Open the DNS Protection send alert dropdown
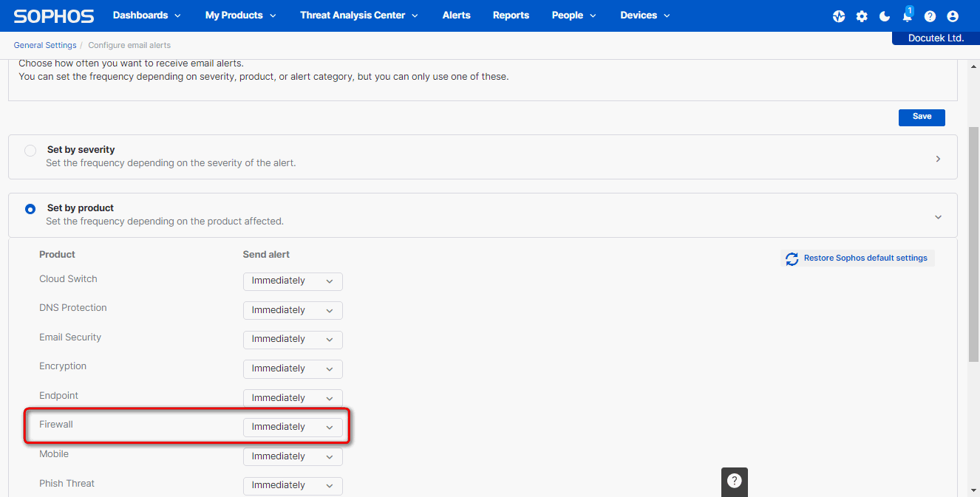The width and height of the screenshot is (980, 497). (293, 310)
